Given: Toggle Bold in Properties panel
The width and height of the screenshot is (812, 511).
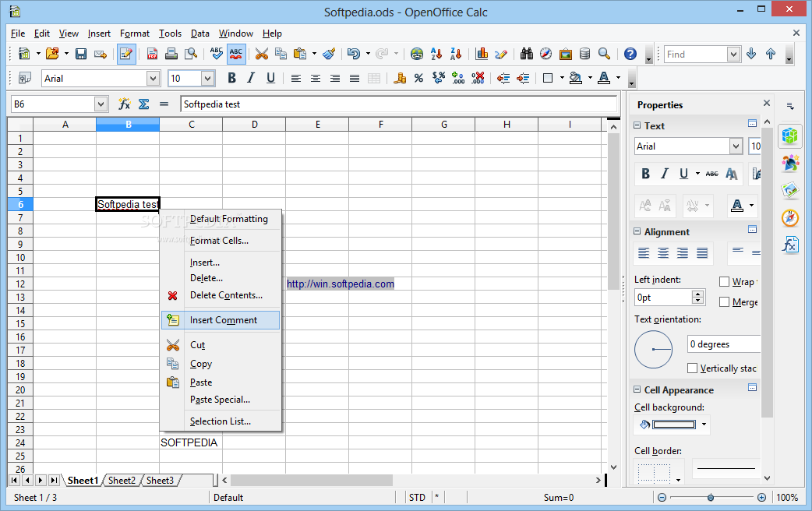Looking at the screenshot, I should 645,174.
